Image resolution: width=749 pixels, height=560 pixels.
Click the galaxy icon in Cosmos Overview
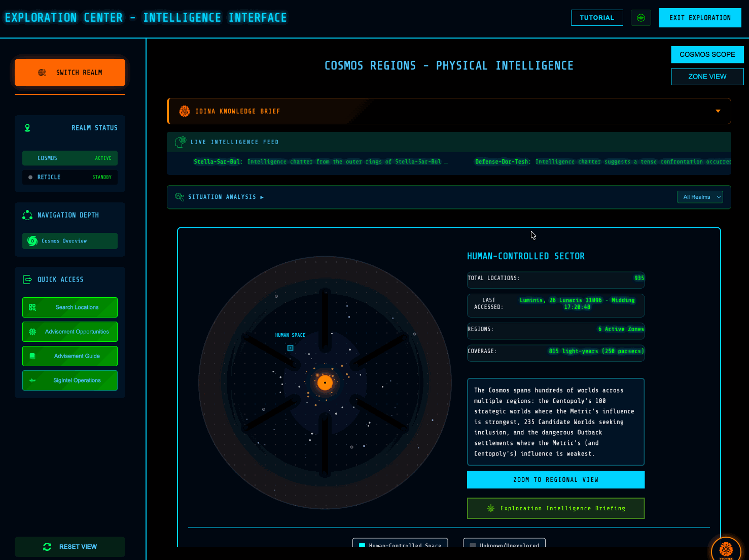point(32,241)
